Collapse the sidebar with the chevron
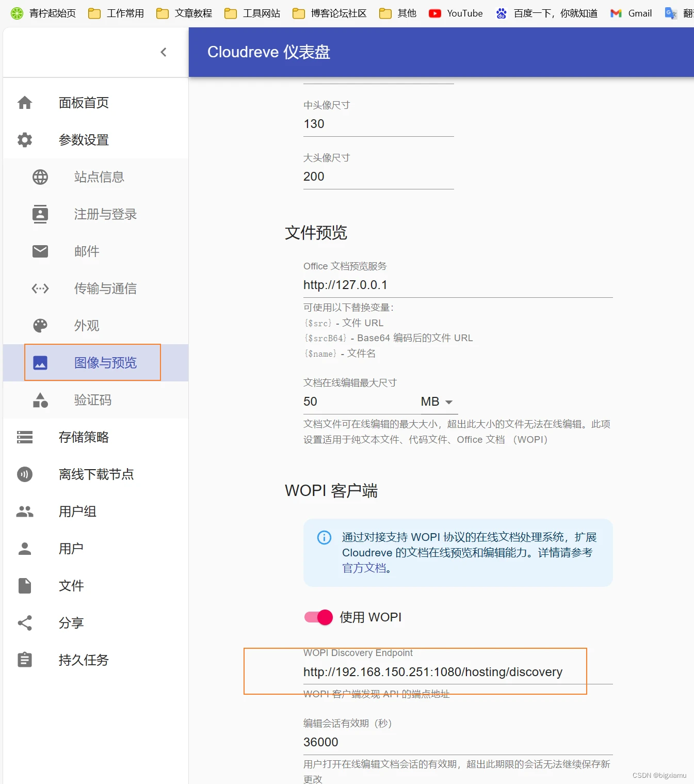This screenshot has width=694, height=784. click(x=164, y=52)
